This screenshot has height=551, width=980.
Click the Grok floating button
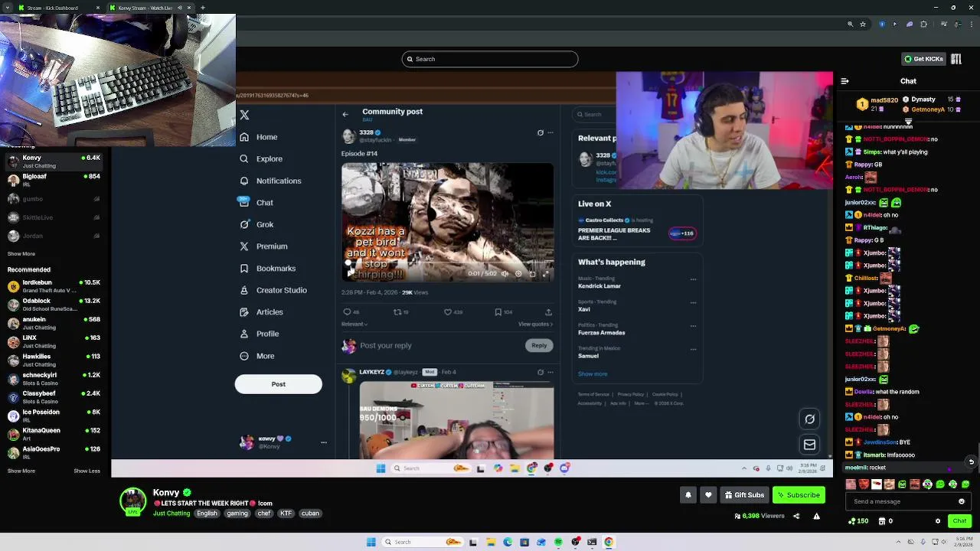click(809, 419)
